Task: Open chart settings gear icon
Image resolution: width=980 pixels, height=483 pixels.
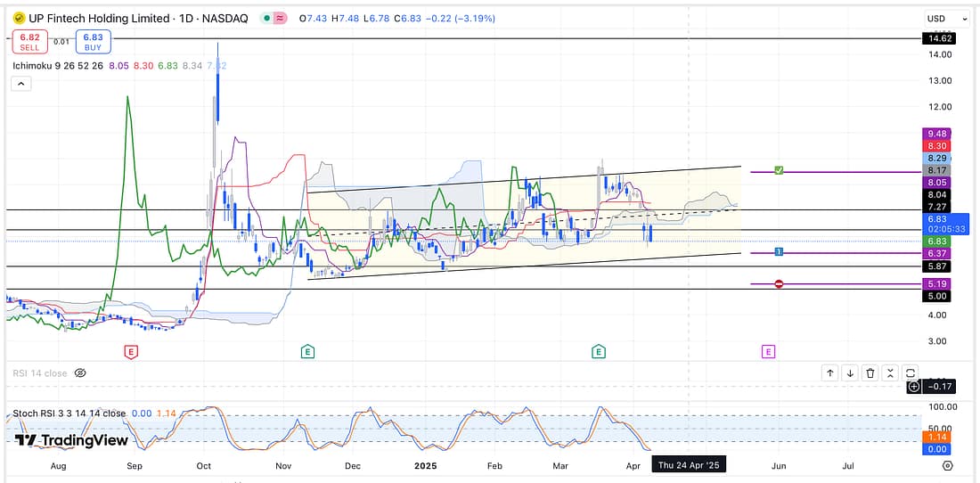Action: (x=947, y=465)
